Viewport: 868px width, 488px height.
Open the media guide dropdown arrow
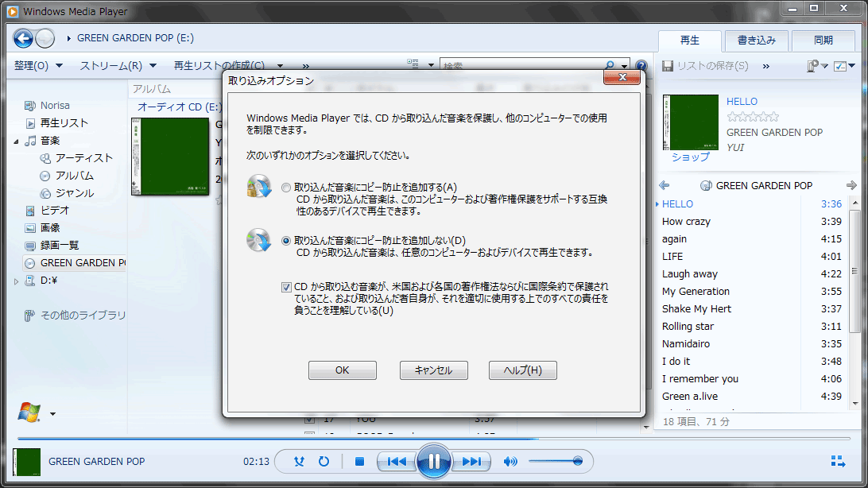click(52, 414)
